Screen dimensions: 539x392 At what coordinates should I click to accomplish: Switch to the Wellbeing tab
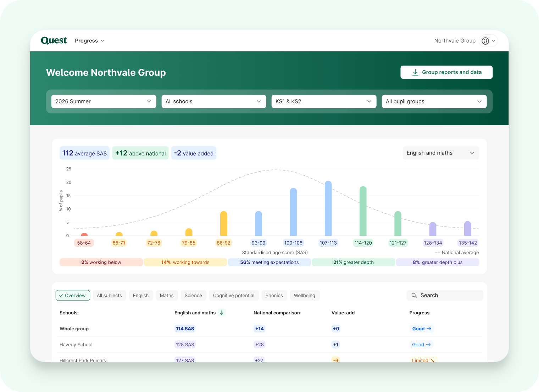(305, 295)
